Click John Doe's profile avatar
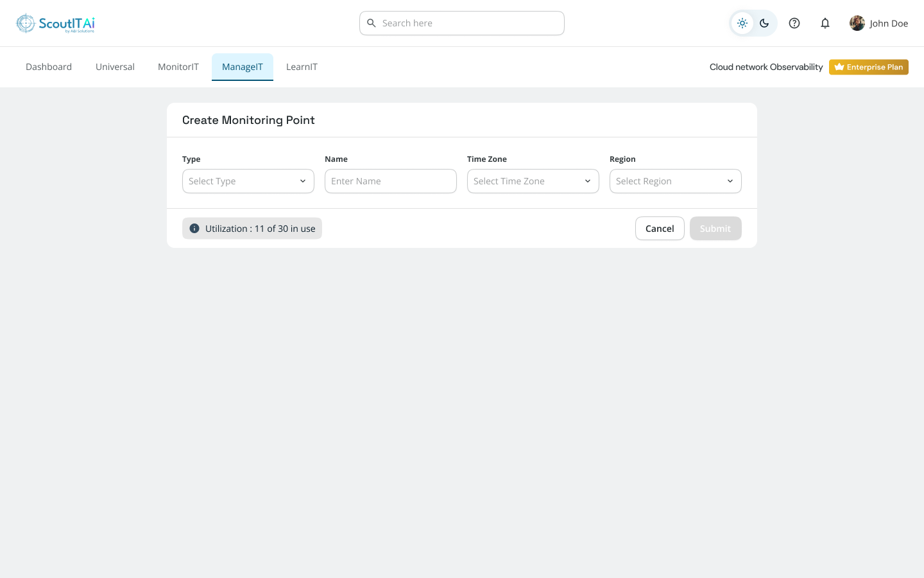 (x=857, y=23)
